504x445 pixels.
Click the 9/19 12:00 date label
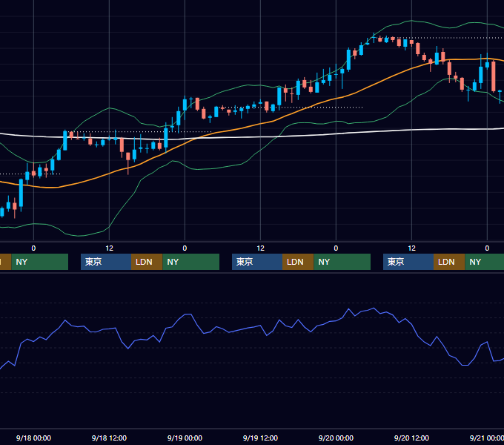pos(260,438)
